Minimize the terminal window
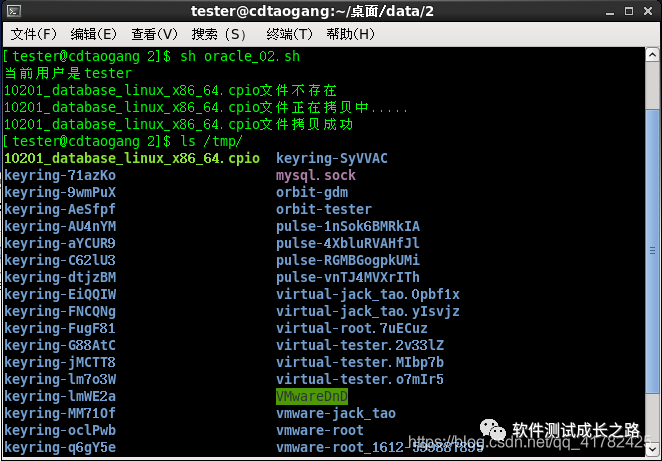The image size is (662, 461). [x=610, y=12]
